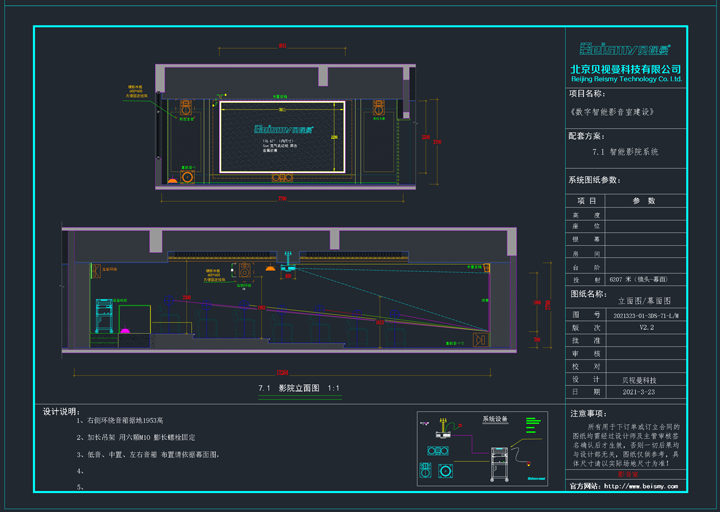Select the 7.1 智能影院系统 text
The height and width of the screenshot is (512, 720).
[x=625, y=152]
